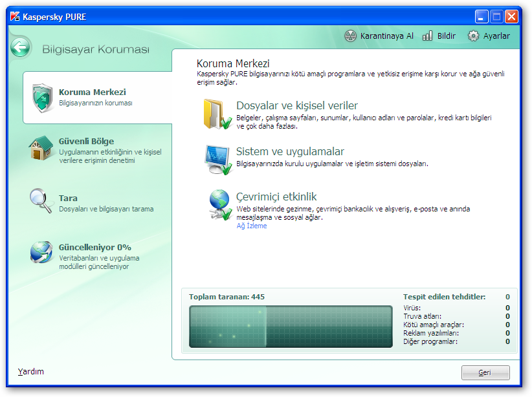Open the Yardım help link
This screenshot has width=532, height=397.
tap(31, 372)
